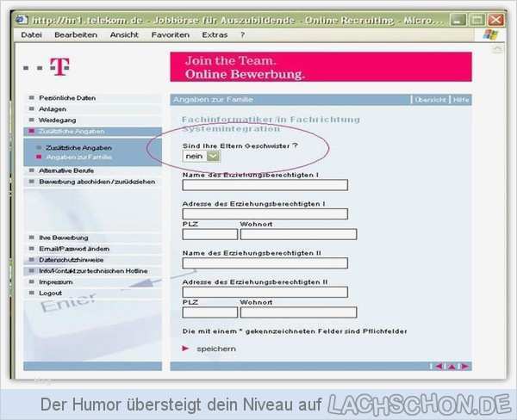
Task: Click the Übersicht link in header bar
Action: click(x=430, y=100)
